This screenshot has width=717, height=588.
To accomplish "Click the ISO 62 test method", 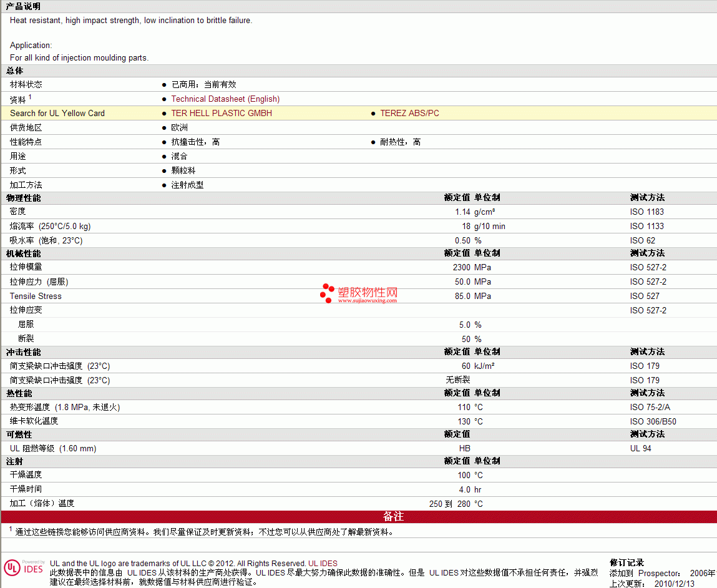I will click(643, 240).
